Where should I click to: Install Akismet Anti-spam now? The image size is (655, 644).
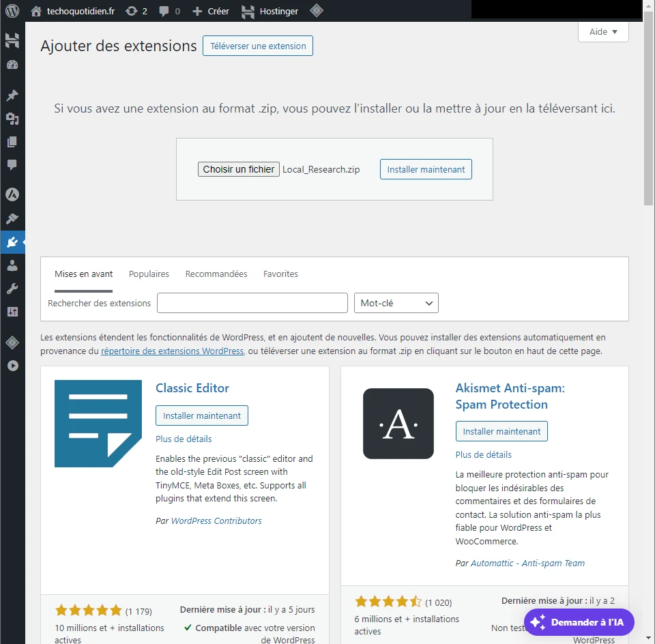(x=501, y=431)
